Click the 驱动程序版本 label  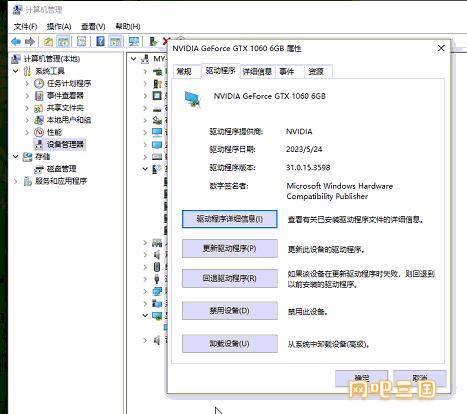(x=232, y=167)
